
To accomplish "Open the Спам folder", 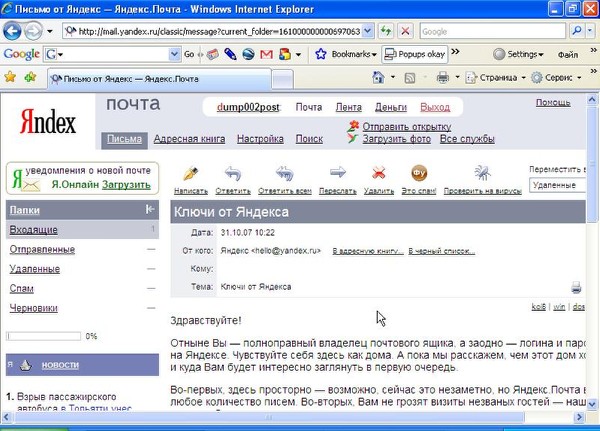I will tap(21, 289).
